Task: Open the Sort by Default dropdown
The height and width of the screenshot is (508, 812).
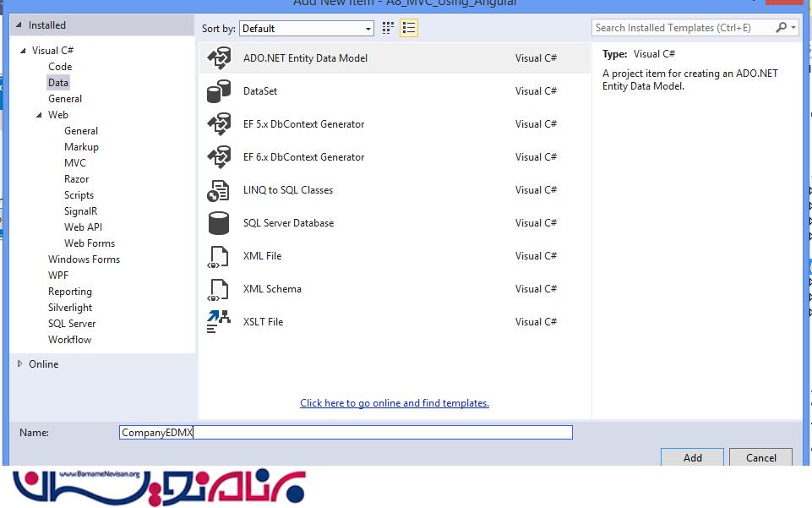Action: 307,29
